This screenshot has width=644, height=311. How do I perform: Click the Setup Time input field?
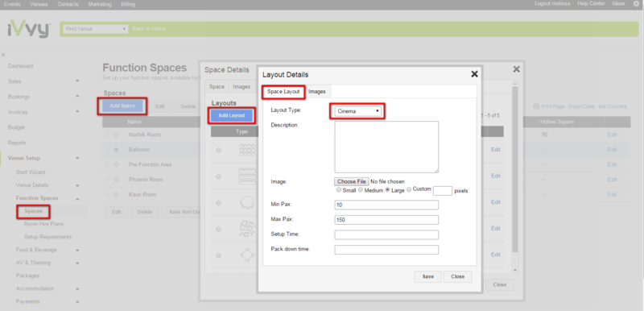point(386,234)
